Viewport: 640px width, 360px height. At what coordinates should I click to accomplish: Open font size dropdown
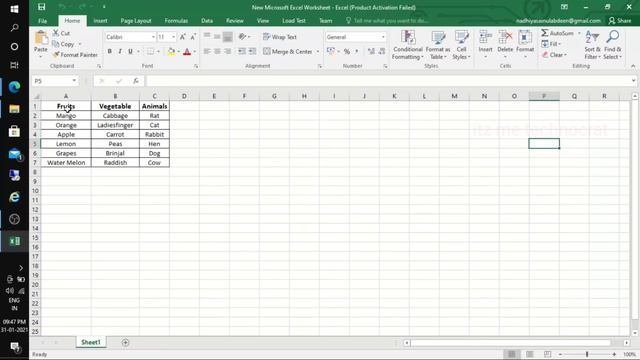pos(173,37)
